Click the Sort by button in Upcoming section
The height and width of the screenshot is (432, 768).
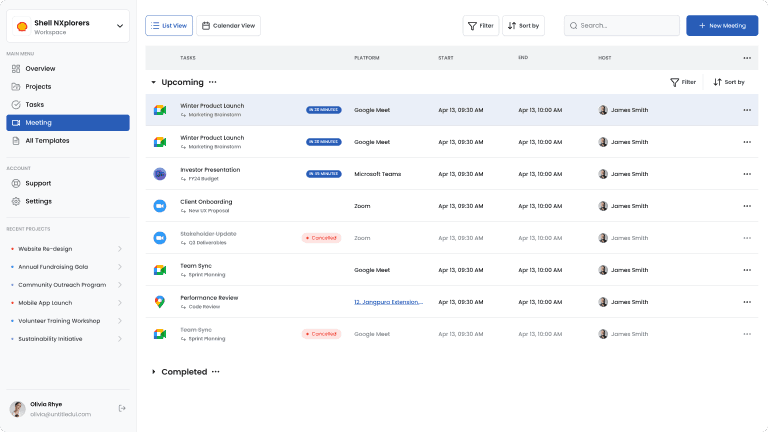[729, 82]
